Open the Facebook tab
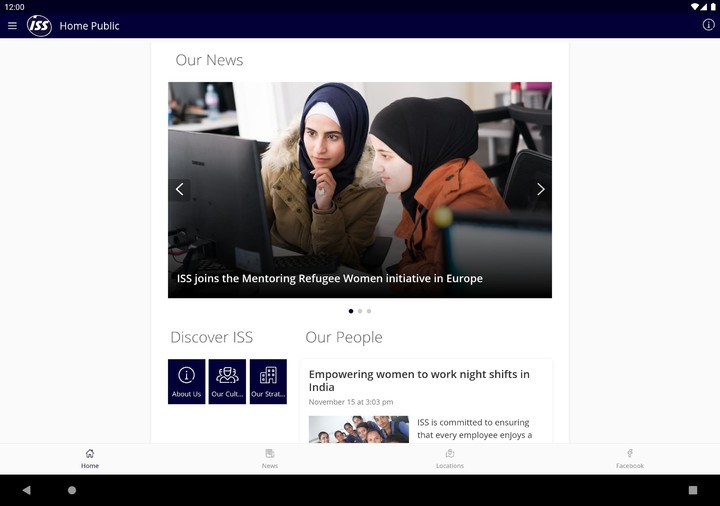Viewport: 720px width, 506px height. (x=630, y=458)
